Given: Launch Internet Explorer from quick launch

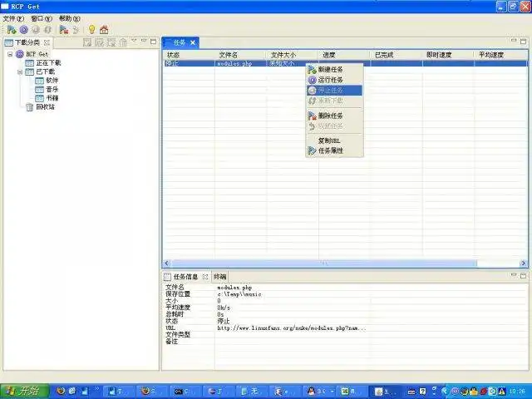Looking at the screenshot, I should click(x=72, y=392).
